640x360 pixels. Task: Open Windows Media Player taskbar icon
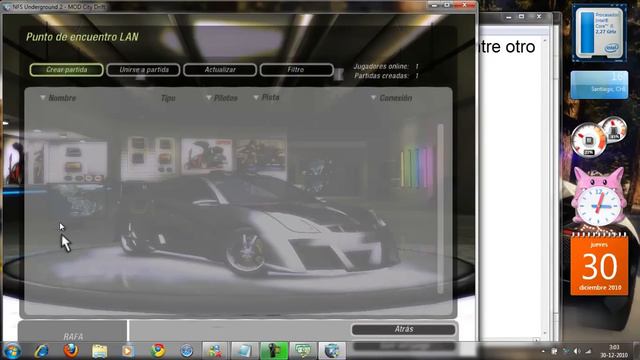point(128,351)
